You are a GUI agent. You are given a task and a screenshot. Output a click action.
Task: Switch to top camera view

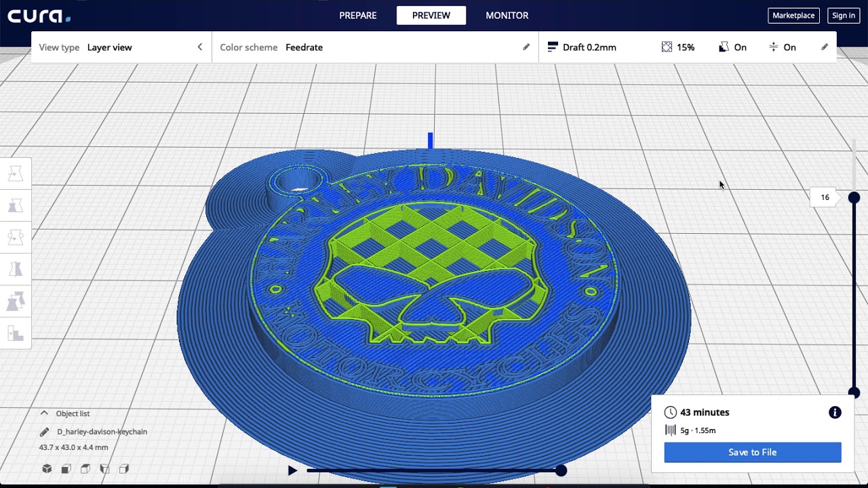(x=85, y=468)
